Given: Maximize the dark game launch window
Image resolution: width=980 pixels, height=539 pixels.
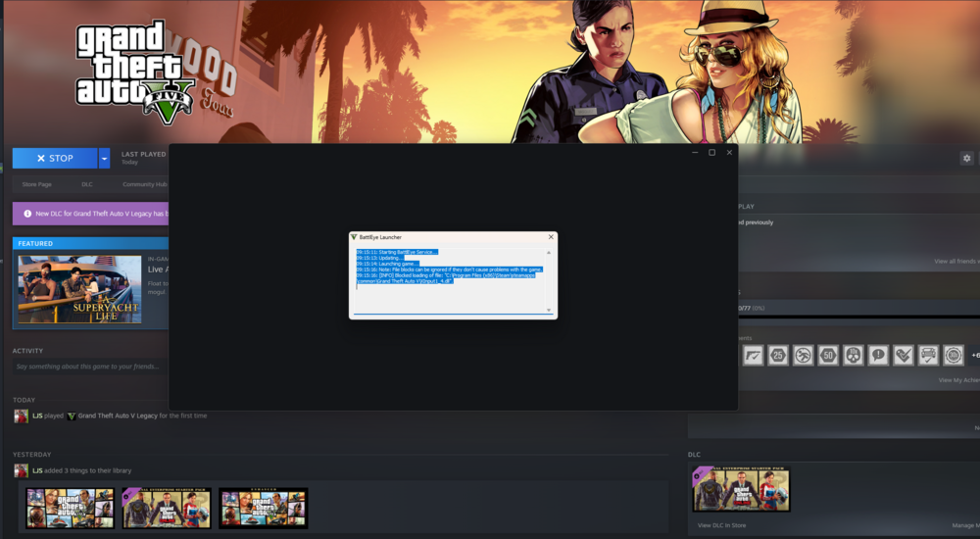Looking at the screenshot, I should click(711, 153).
